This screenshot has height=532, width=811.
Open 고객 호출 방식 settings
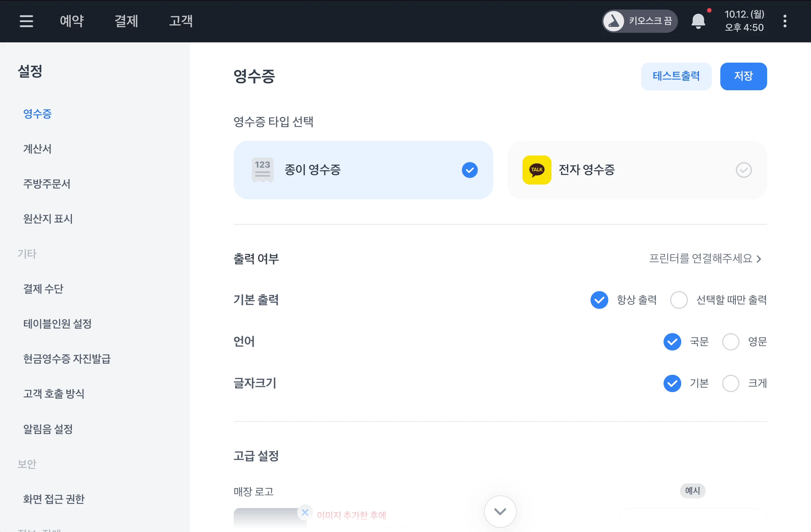pyautogui.click(x=54, y=394)
